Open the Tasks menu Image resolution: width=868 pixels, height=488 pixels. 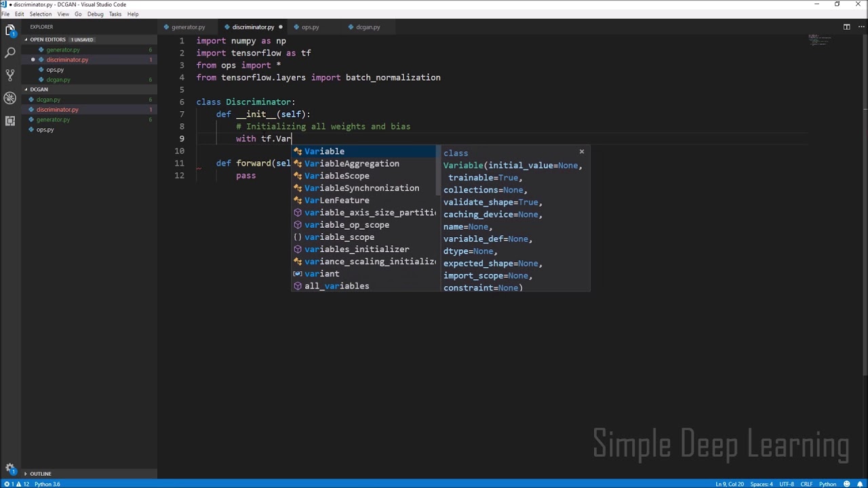[x=115, y=14]
